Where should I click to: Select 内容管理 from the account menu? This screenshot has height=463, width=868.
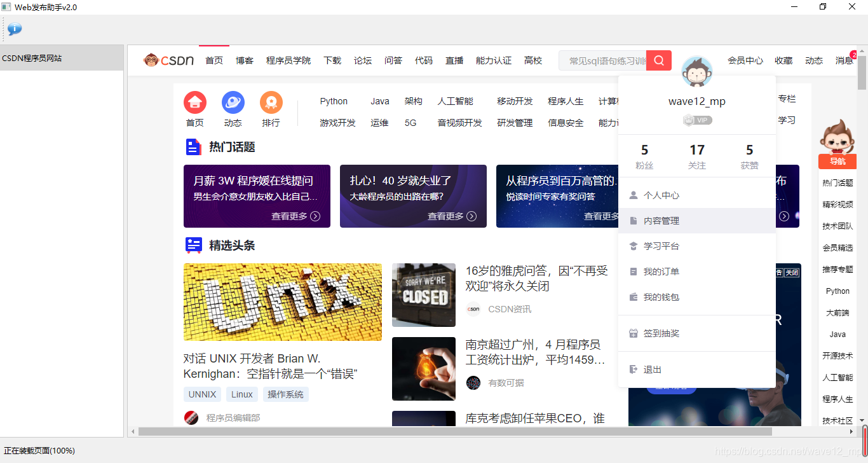pos(661,220)
